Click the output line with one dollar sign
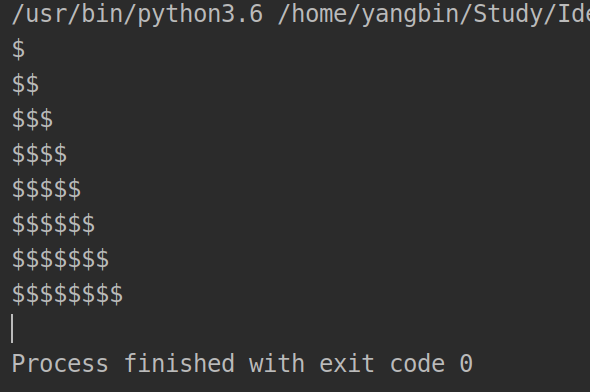Viewport: 590px width, 392px height. click(18, 50)
